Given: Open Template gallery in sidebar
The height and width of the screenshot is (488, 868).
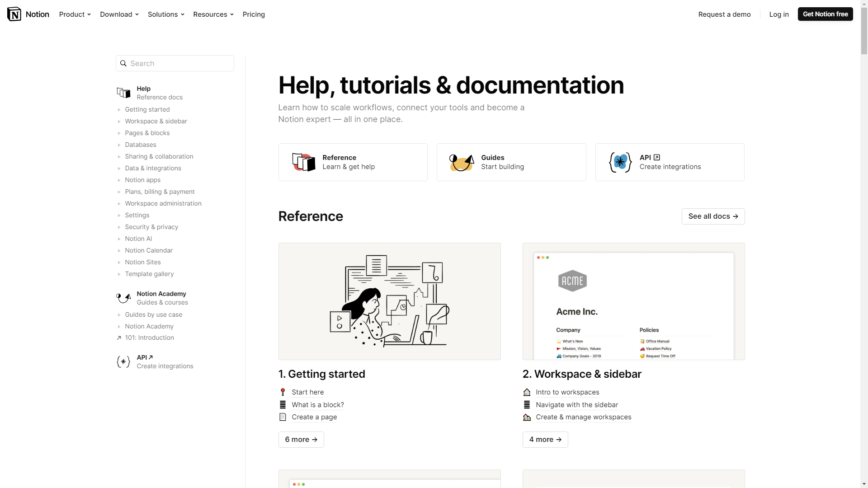Looking at the screenshot, I should pos(149,274).
